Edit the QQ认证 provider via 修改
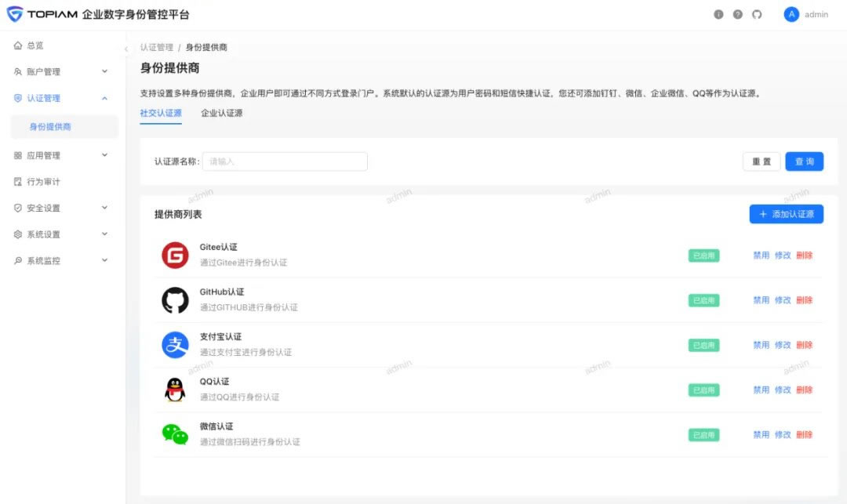The height and width of the screenshot is (504, 847). click(783, 390)
